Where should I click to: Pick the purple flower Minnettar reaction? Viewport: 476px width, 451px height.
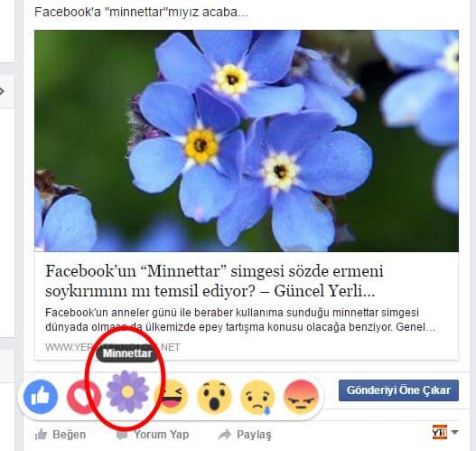[127, 391]
